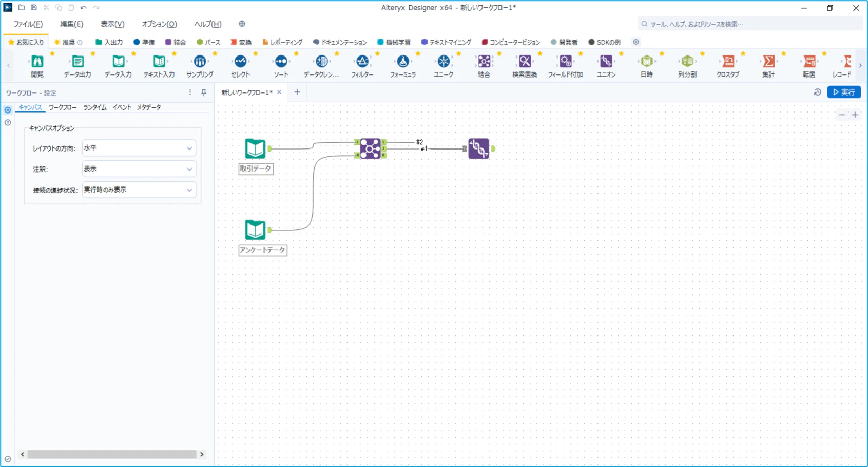Click the configuration panel horizontal scrollbar
Viewport: 868px width, 467px height.
(x=112, y=455)
